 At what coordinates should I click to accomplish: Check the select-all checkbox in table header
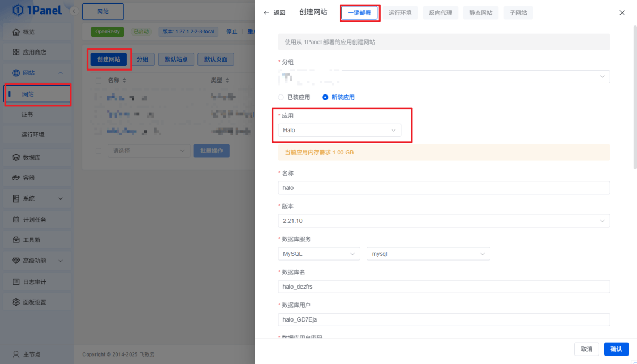98,81
